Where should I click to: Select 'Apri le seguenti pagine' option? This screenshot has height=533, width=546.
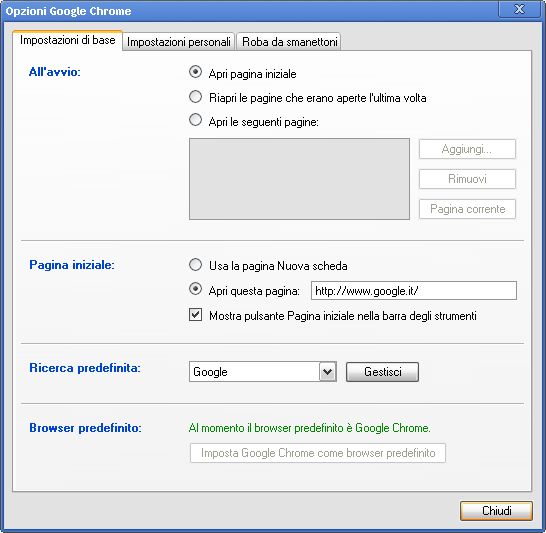tap(195, 120)
